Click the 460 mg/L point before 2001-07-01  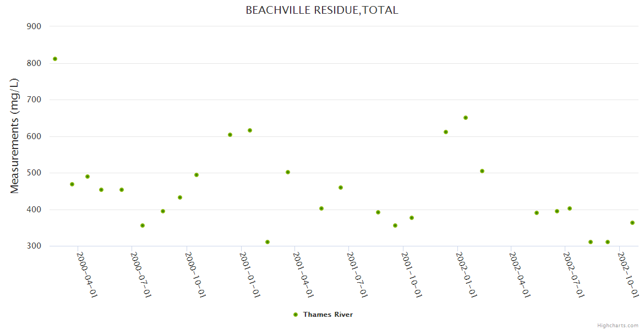[x=341, y=188]
